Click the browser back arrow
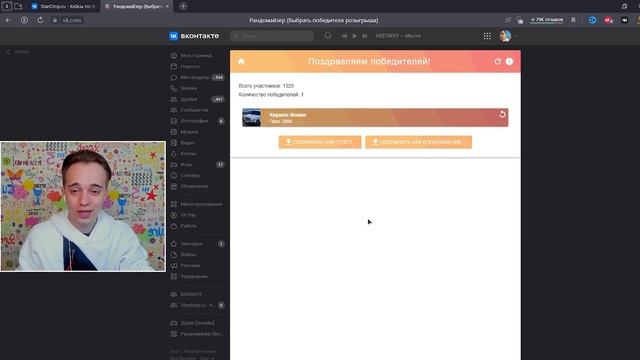Viewport: 640px width, 360px height. [x=9, y=20]
